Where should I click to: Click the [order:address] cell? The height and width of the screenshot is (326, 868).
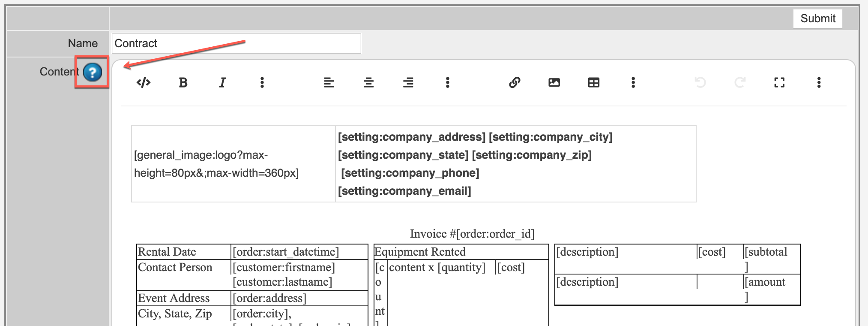point(299,298)
